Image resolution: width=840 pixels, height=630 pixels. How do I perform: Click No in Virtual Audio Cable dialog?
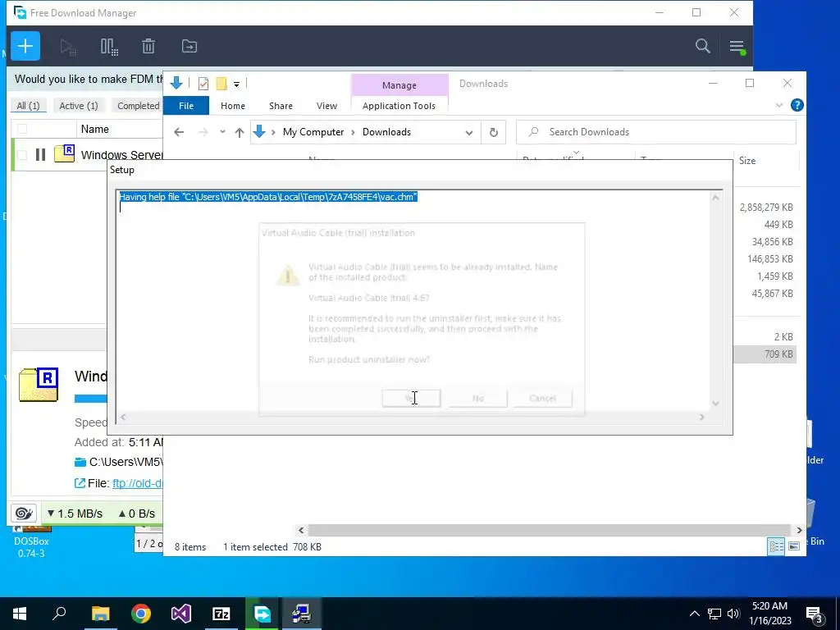pyautogui.click(x=478, y=399)
